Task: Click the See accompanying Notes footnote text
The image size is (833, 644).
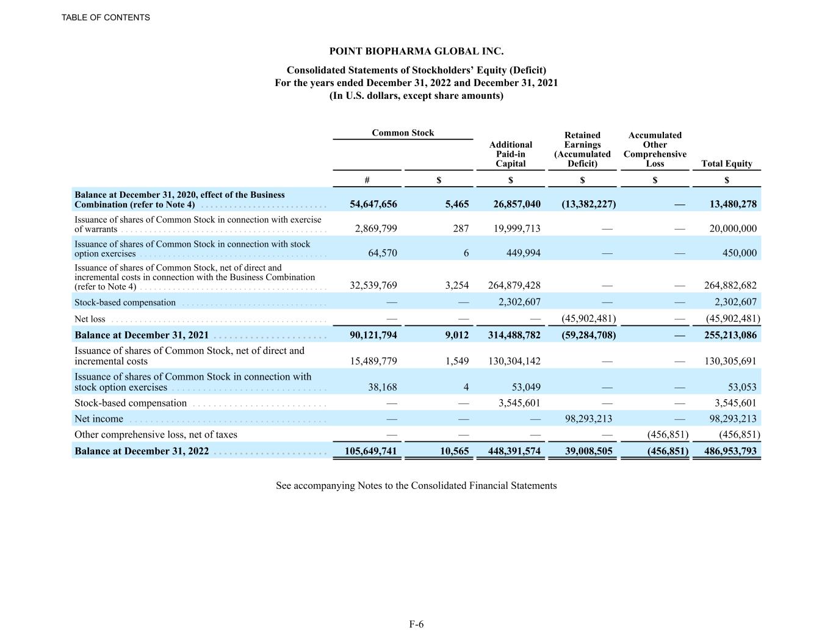Action: [416, 486]
